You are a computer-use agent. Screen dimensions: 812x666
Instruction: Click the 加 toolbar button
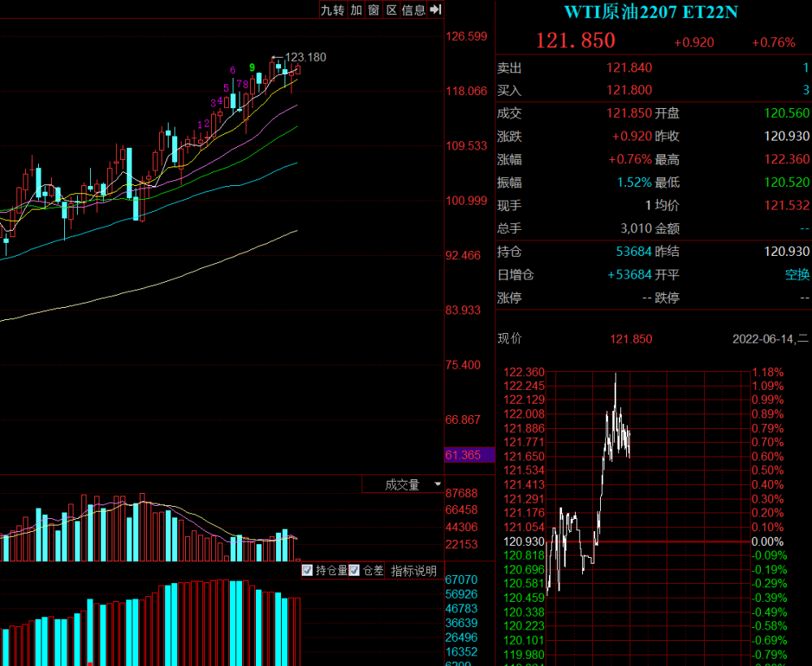[x=356, y=10]
